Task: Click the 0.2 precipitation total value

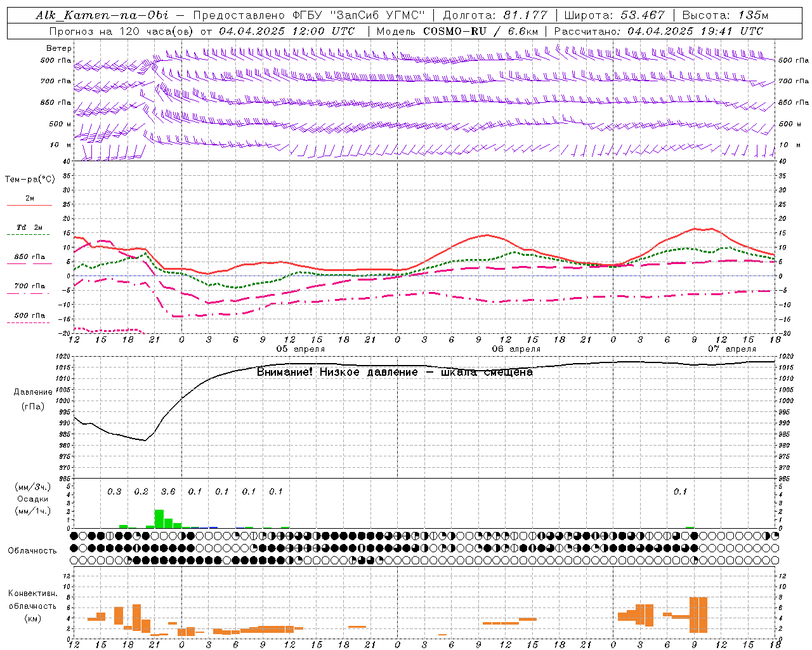Action: (141, 492)
